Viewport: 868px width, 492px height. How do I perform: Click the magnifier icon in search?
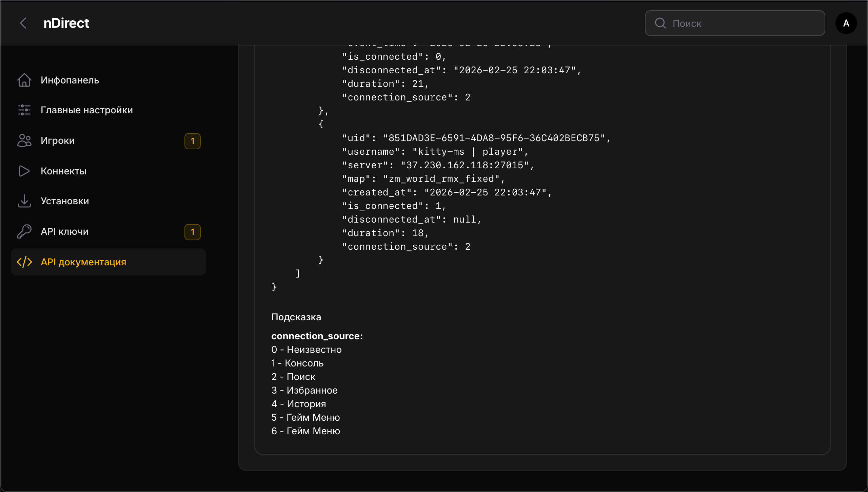(660, 23)
